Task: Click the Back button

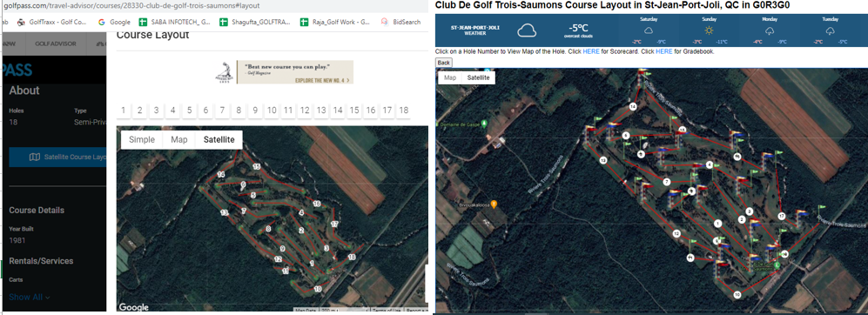Action: (444, 63)
